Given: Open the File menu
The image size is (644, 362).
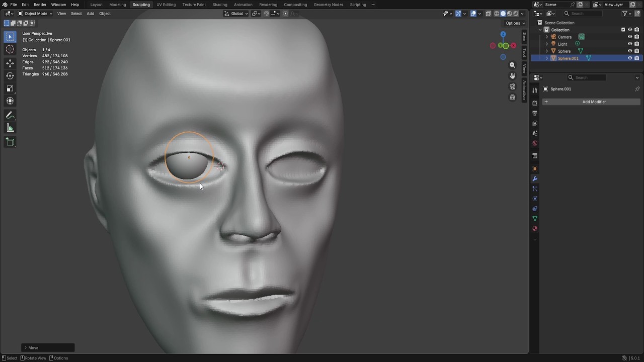Looking at the screenshot, I should coord(14,5).
